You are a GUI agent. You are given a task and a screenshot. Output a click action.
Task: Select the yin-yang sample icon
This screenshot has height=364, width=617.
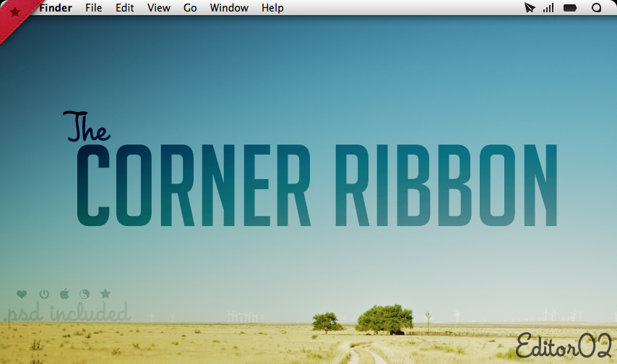[85, 294]
